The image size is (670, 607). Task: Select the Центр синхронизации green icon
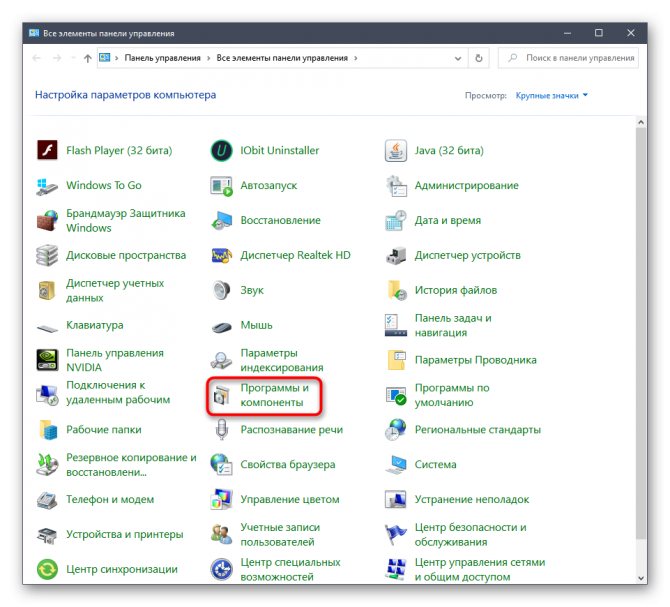47,569
